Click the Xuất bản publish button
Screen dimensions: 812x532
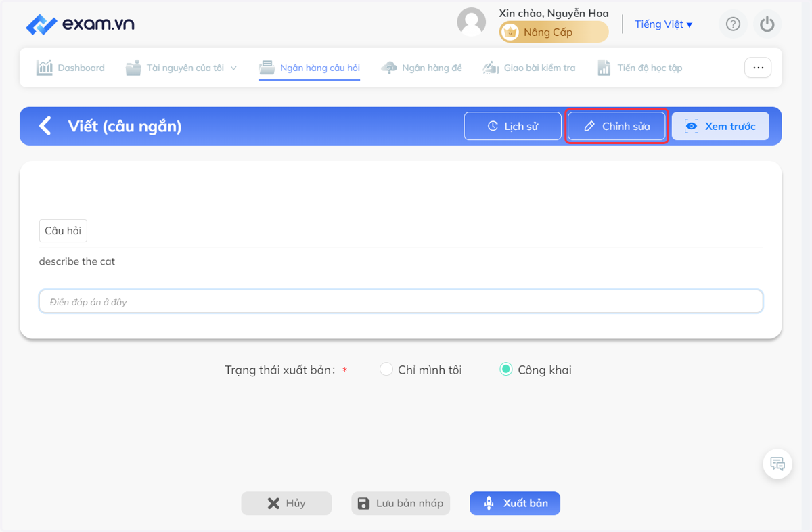point(515,504)
